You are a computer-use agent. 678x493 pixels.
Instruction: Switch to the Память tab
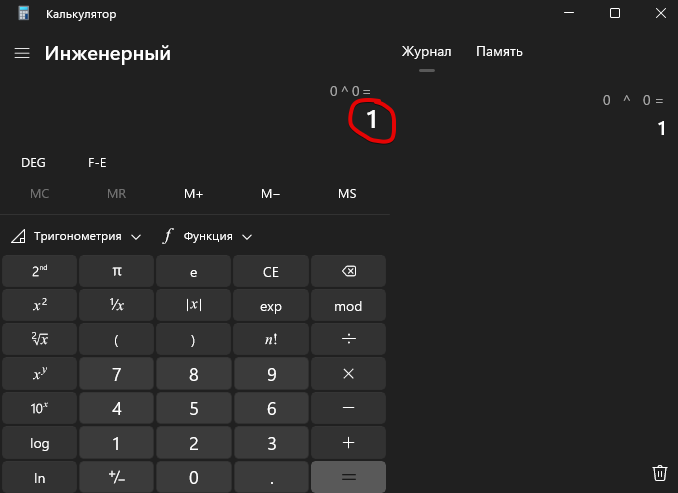499,52
